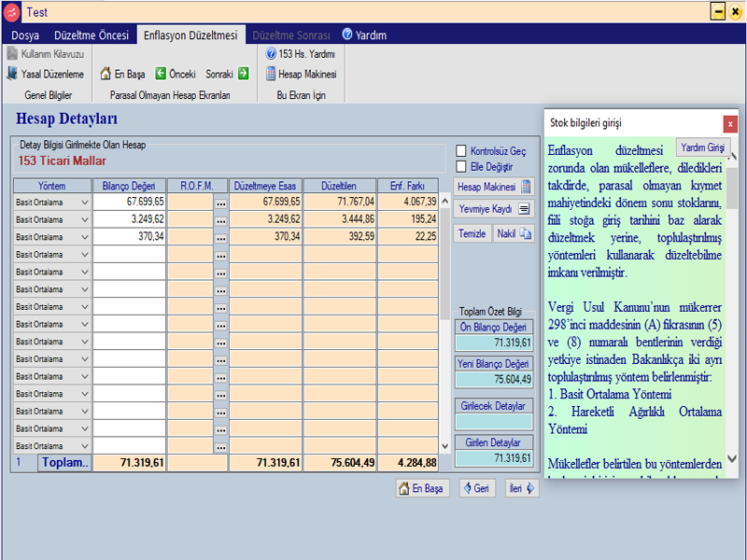Image resolution: width=747 pixels, height=560 pixels.
Task: Click the Geri back button
Action: 476,488
